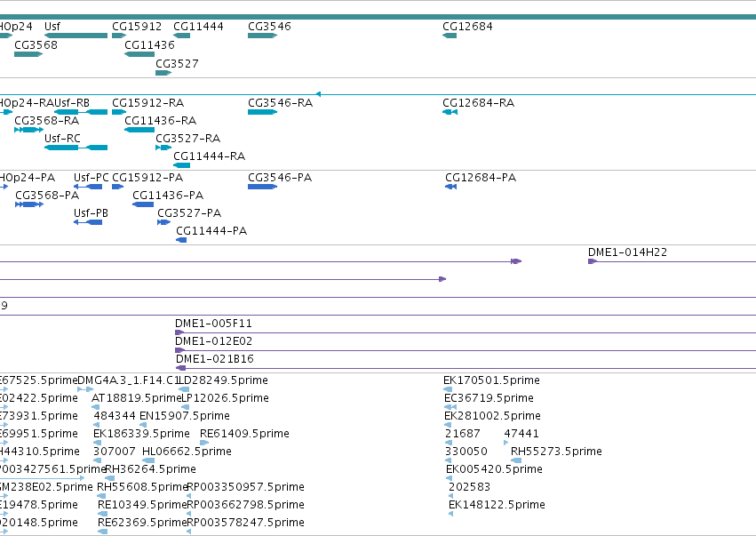Select the RE62369.5prime EST label
756x536 pixels.
[x=142, y=523]
